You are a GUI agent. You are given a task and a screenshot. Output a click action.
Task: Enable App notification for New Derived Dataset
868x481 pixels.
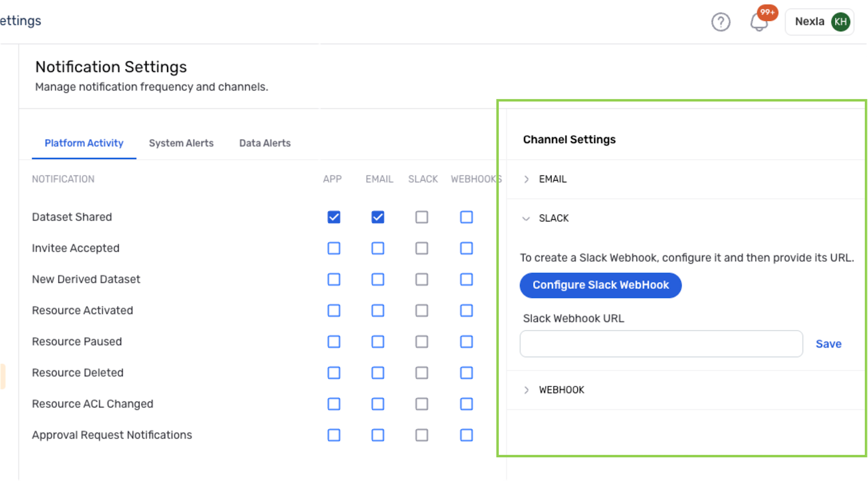pyautogui.click(x=334, y=280)
